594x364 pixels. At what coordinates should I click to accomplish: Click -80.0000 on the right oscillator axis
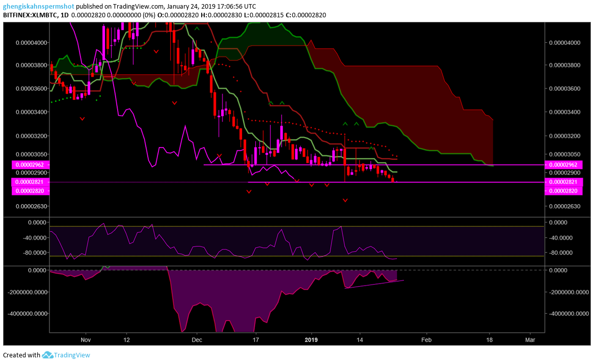coord(561,253)
